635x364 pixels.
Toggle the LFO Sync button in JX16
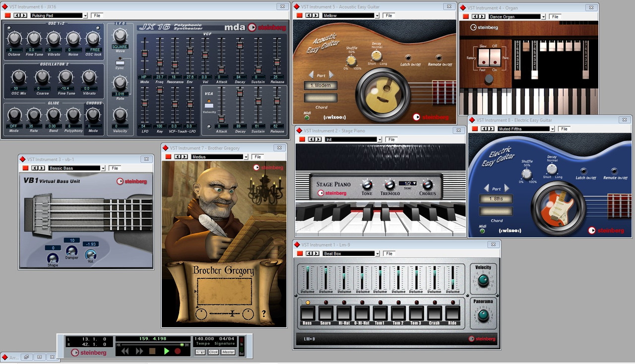pos(120,62)
